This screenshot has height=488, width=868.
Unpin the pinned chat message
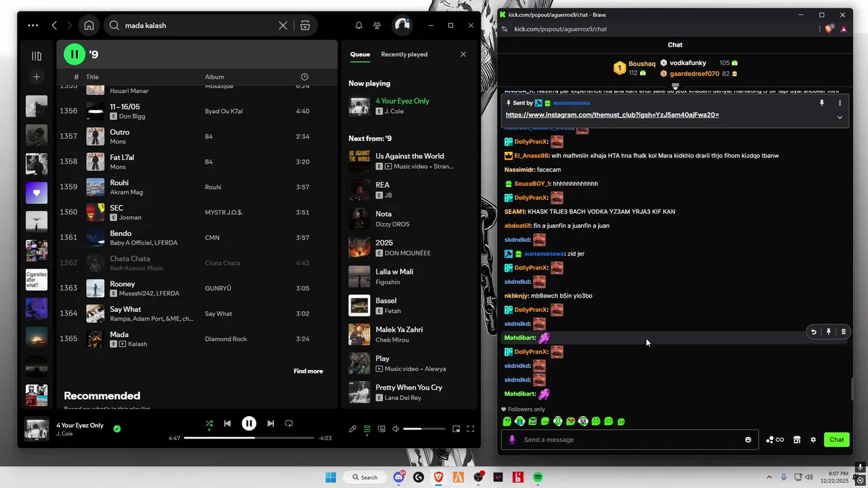(x=821, y=103)
